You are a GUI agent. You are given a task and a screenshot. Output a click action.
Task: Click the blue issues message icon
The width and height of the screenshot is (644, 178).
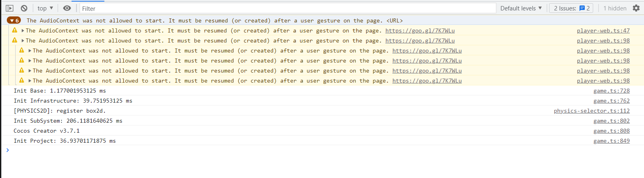coord(582,8)
